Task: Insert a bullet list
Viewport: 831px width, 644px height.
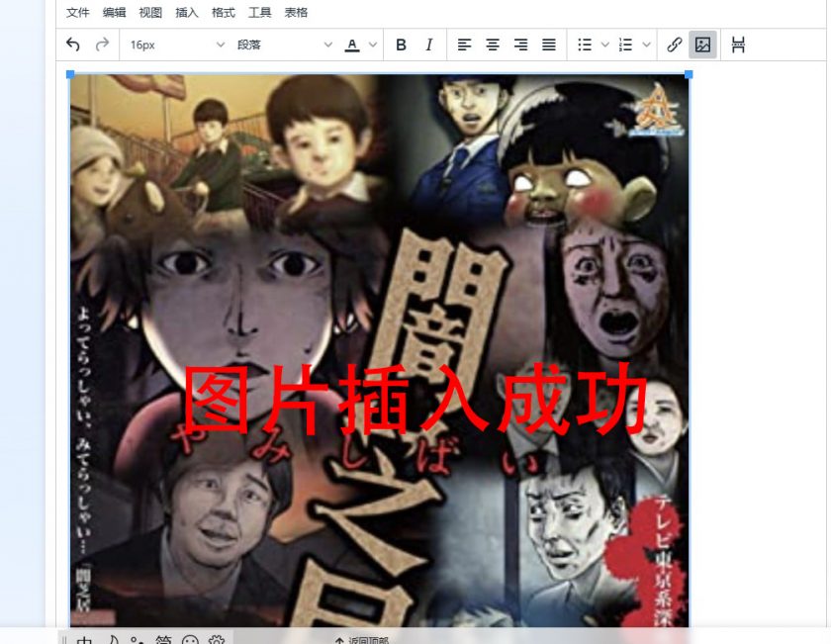Action: (x=585, y=46)
